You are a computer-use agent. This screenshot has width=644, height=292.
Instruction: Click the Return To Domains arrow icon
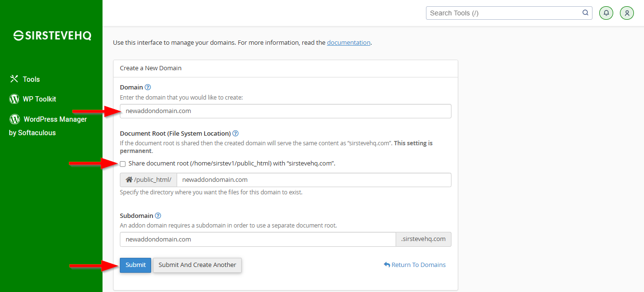[x=387, y=265]
